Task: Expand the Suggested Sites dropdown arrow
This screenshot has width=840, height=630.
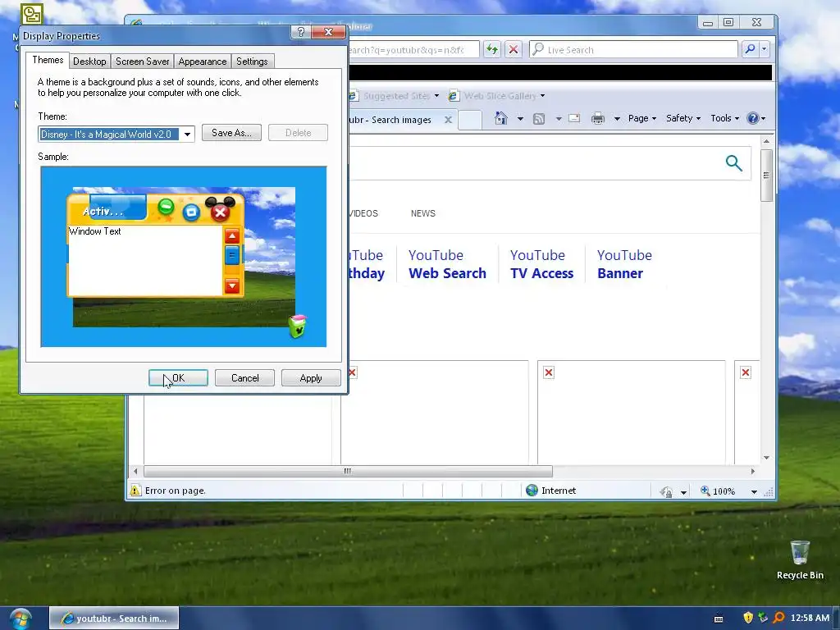Action: click(x=436, y=96)
